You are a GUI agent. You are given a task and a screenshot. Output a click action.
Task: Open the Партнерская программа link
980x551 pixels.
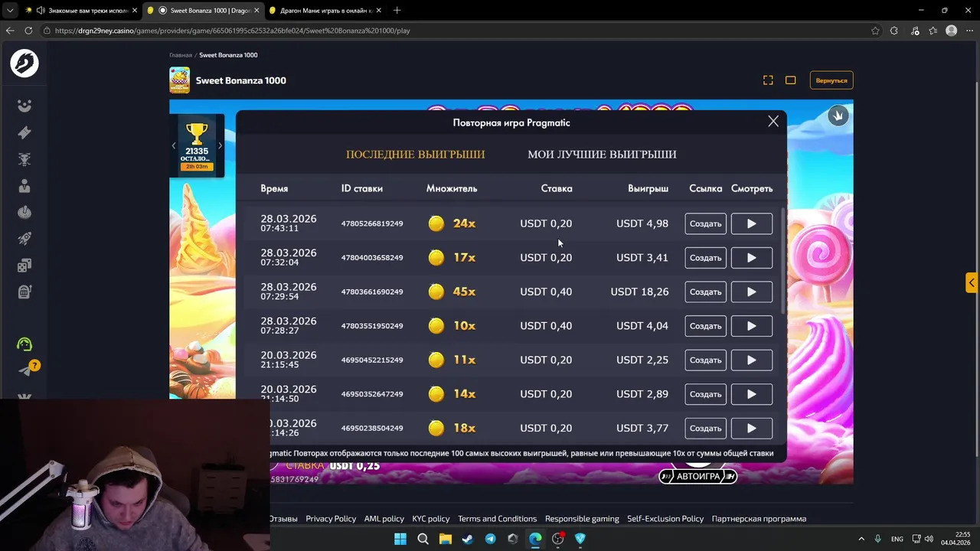(759, 519)
